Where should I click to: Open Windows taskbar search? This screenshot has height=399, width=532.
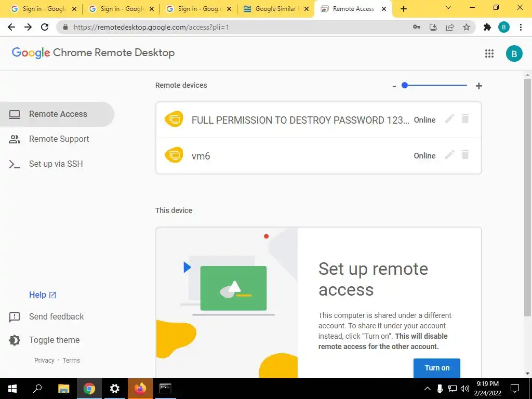point(37,388)
